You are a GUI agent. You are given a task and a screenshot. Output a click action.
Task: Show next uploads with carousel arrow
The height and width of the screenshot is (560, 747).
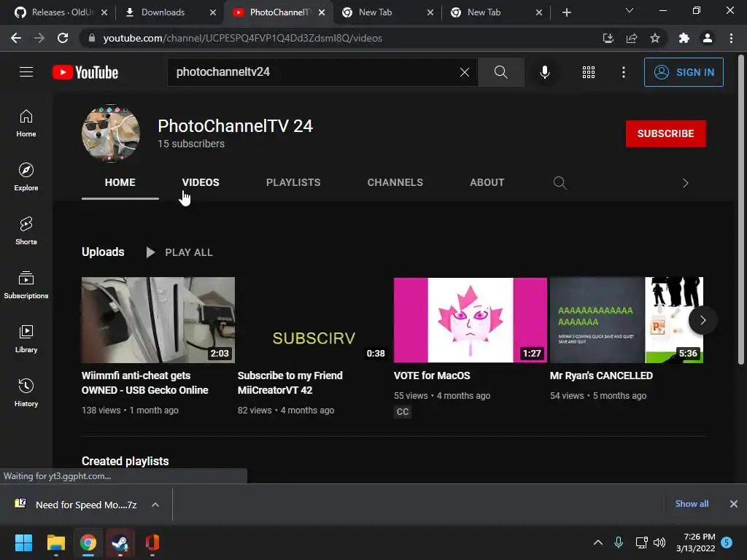(703, 320)
